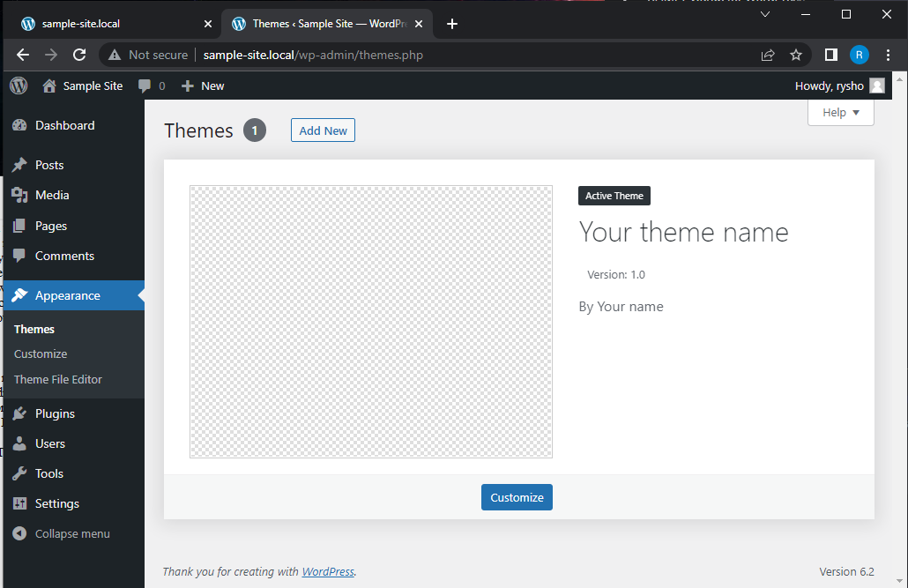Open the comments bubble in admin bar
The width and height of the screenshot is (908, 588).
[145, 86]
